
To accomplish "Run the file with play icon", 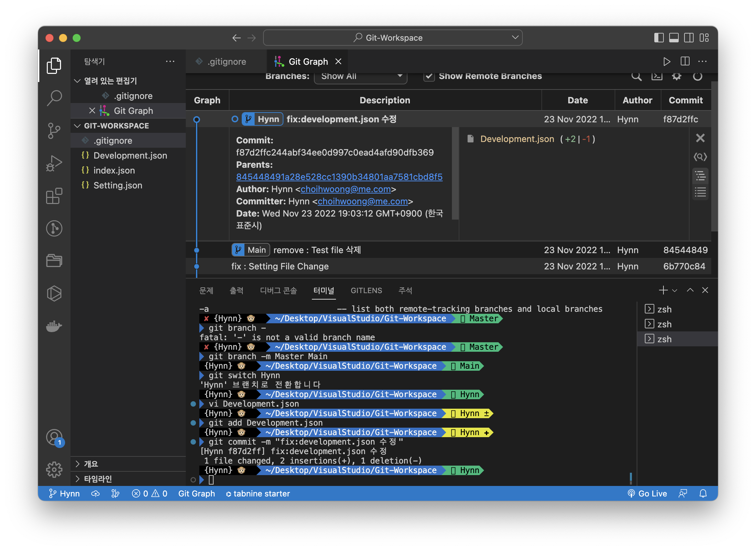I will [x=667, y=61].
